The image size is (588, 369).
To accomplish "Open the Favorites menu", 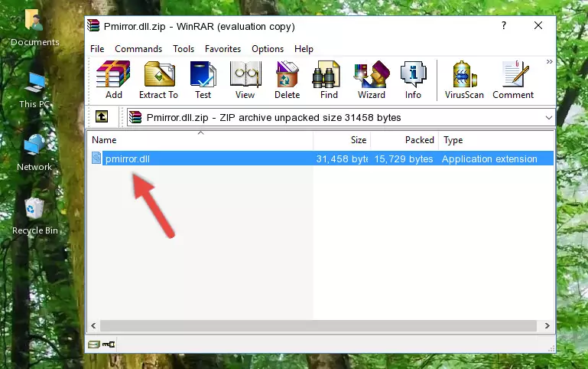I will [x=223, y=49].
